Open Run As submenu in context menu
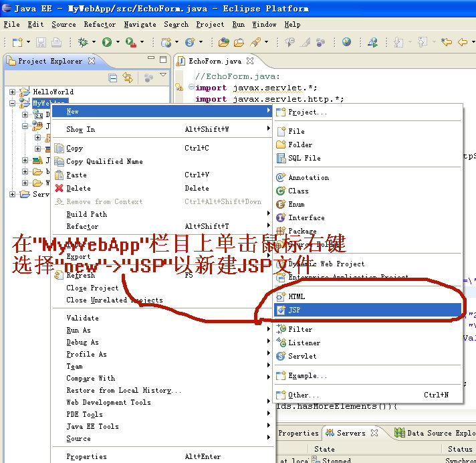 click(x=162, y=330)
